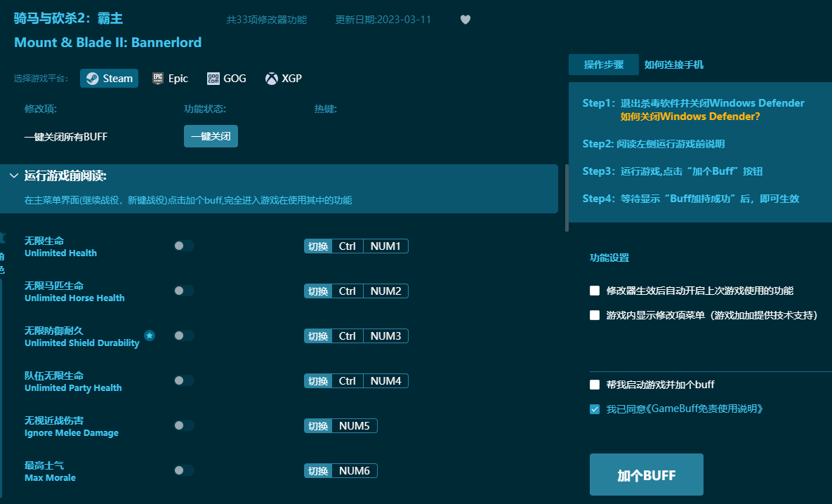
Task: Click 切换 button for Unlimited Shield Durability
Action: [318, 336]
